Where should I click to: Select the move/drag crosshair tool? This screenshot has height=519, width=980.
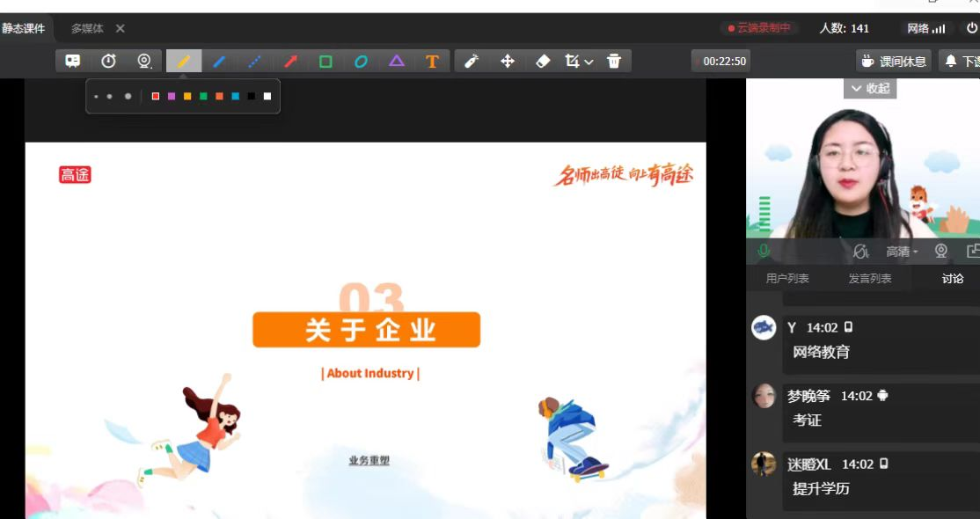point(508,62)
